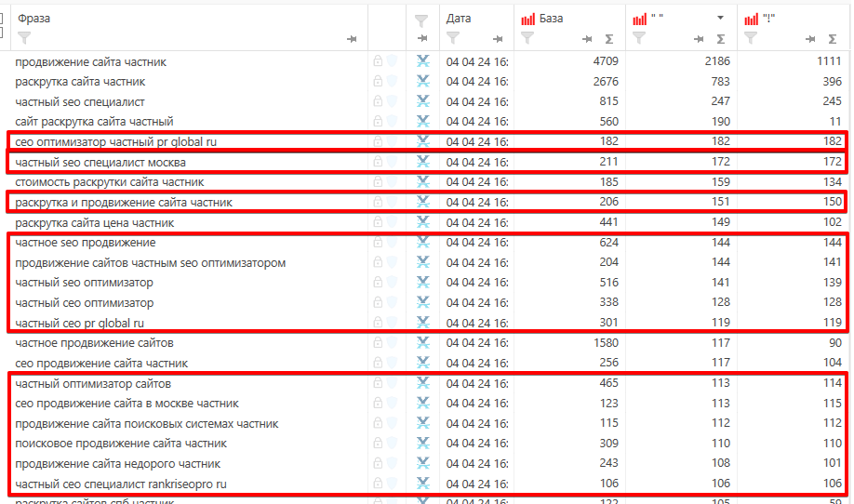
Task: Pin the Фраза column
Action: tap(352, 39)
